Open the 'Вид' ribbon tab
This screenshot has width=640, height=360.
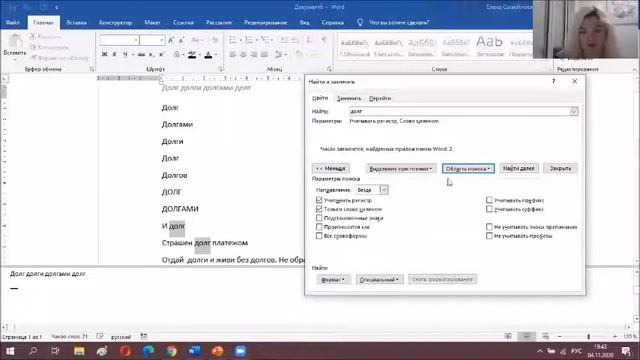[x=304, y=22]
